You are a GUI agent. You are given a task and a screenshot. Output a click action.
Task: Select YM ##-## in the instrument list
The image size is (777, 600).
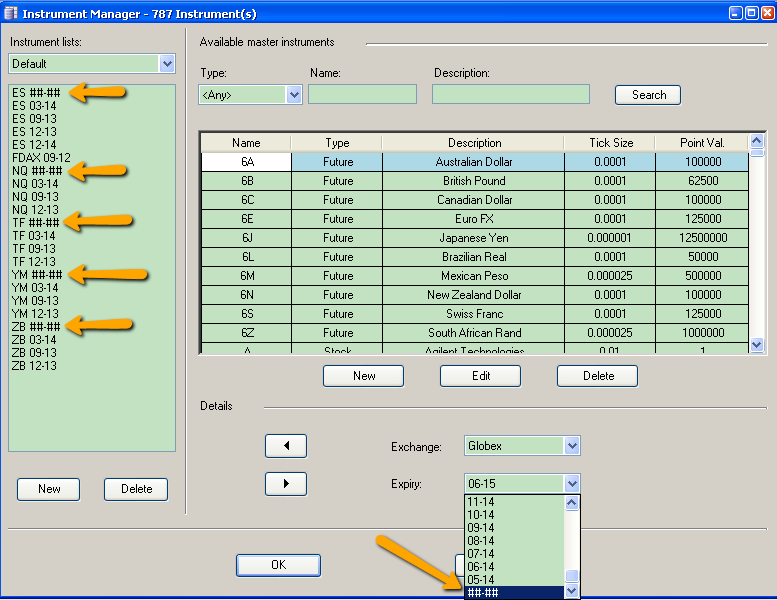pos(37,275)
